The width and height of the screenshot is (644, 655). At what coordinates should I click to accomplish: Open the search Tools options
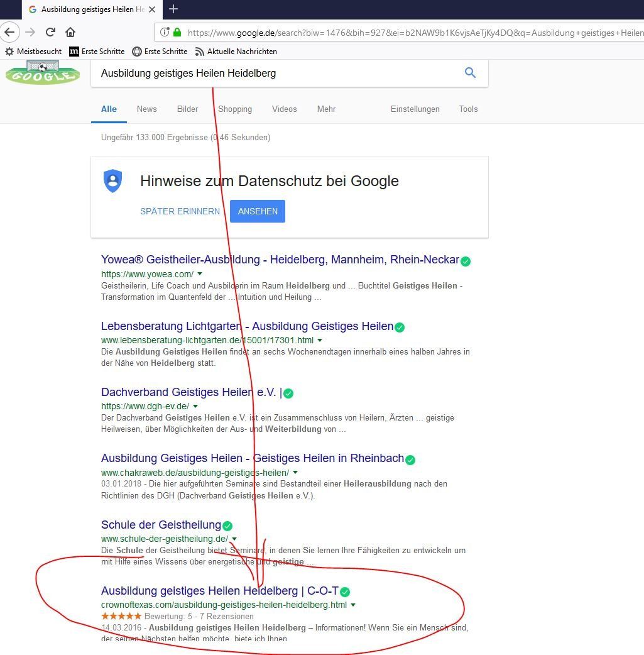(468, 109)
